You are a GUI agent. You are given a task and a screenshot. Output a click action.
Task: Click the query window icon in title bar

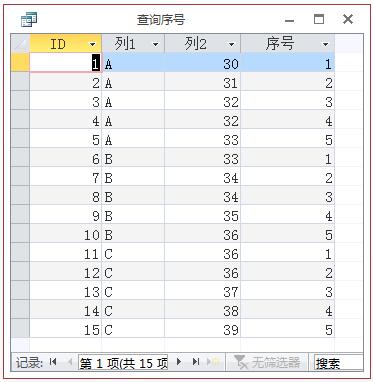tap(29, 19)
